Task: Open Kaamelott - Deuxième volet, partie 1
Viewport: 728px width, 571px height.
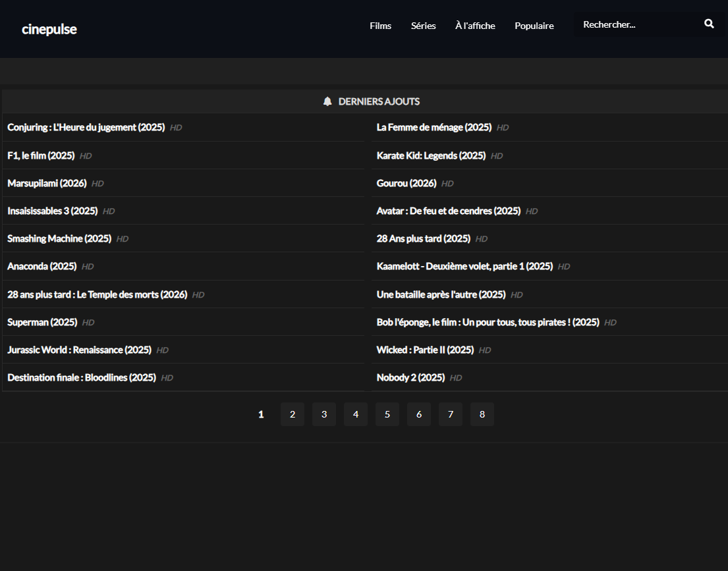Action: tap(464, 266)
